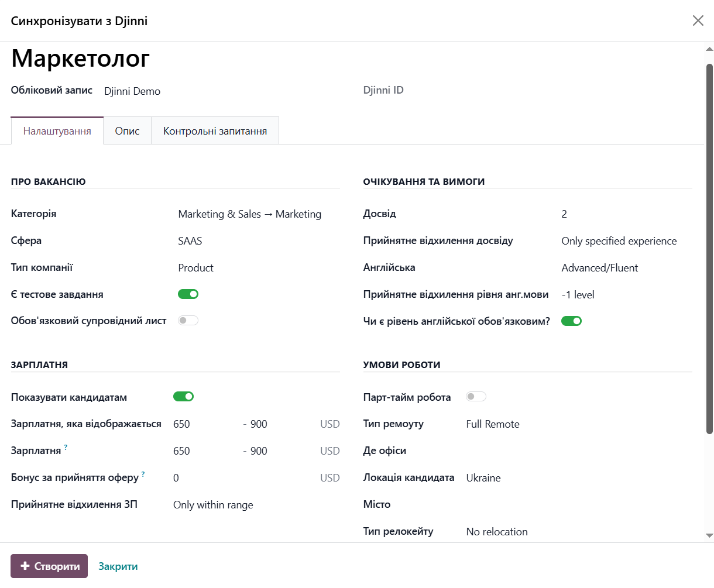Click the Створити button
This screenshot has width=714, height=588.
49,566
